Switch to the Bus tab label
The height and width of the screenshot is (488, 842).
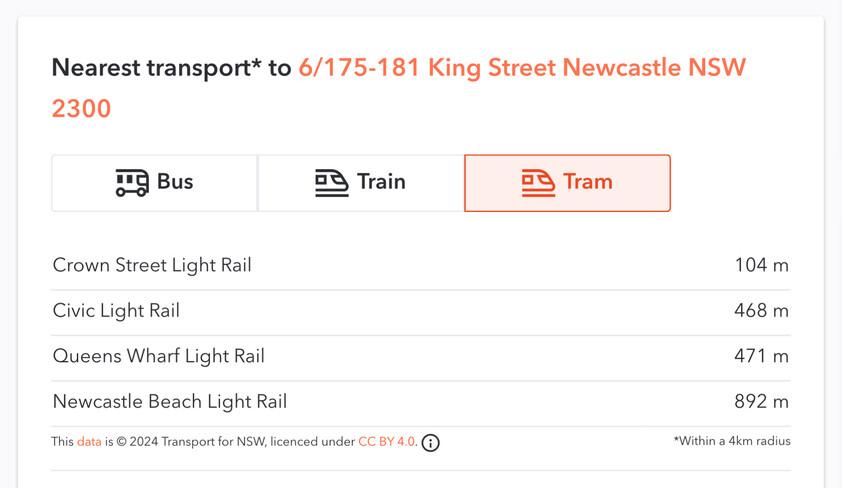tap(175, 181)
